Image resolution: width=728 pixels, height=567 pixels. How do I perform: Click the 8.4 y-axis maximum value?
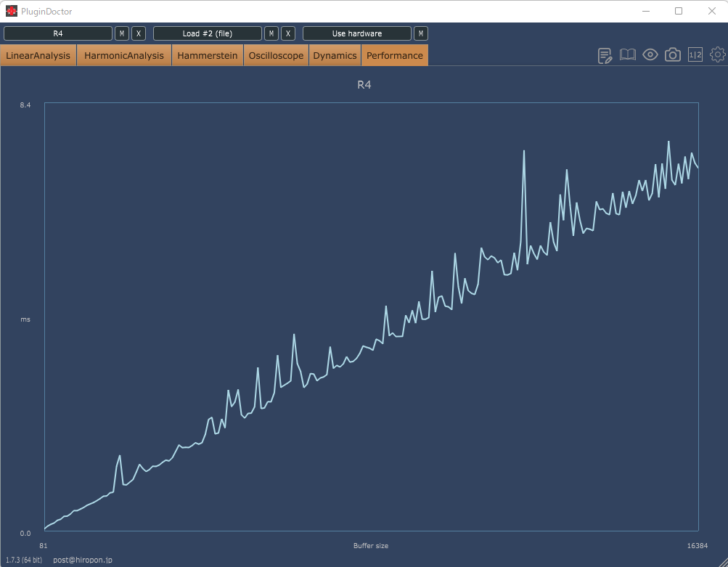click(25, 105)
